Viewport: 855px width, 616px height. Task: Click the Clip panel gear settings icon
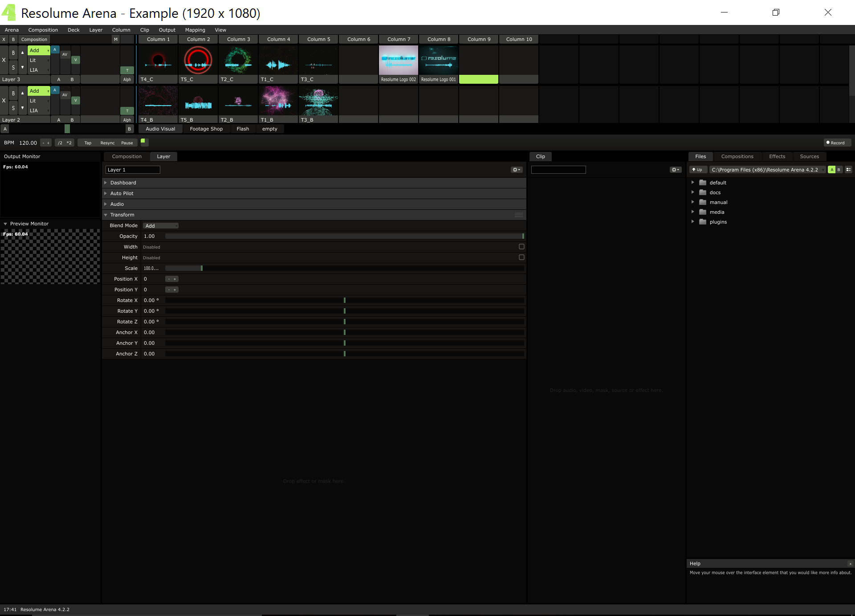(x=675, y=170)
